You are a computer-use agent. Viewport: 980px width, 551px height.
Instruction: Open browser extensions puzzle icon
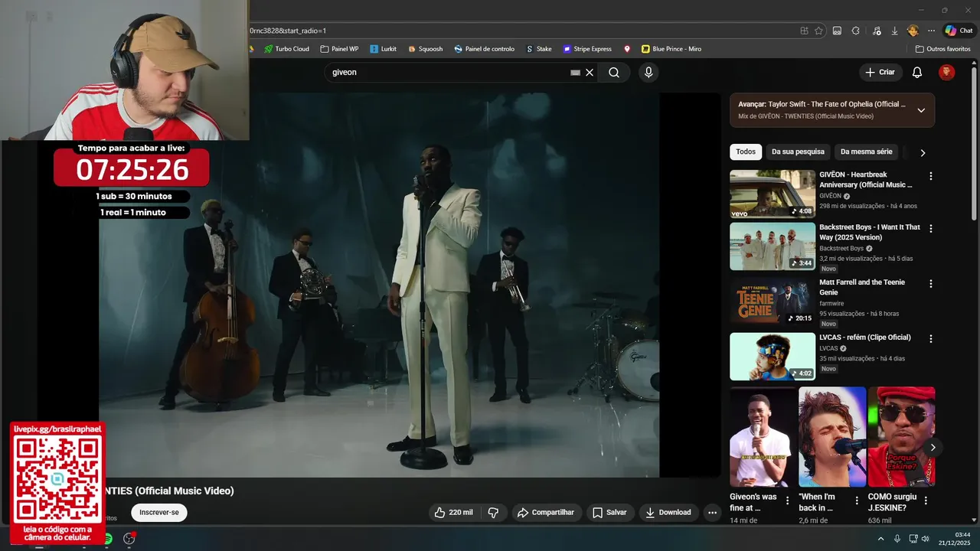(856, 31)
